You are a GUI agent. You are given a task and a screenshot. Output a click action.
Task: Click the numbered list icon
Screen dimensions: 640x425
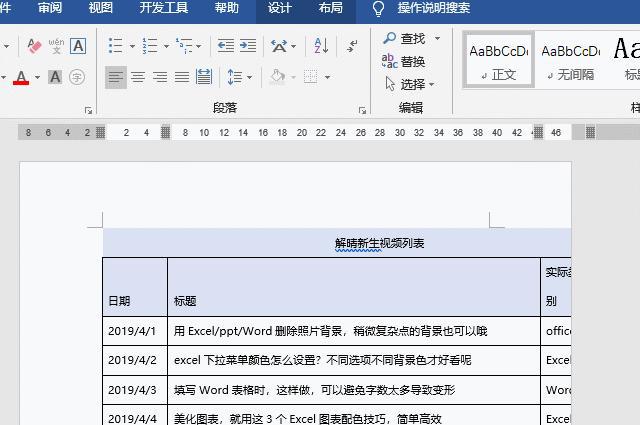tap(150, 46)
